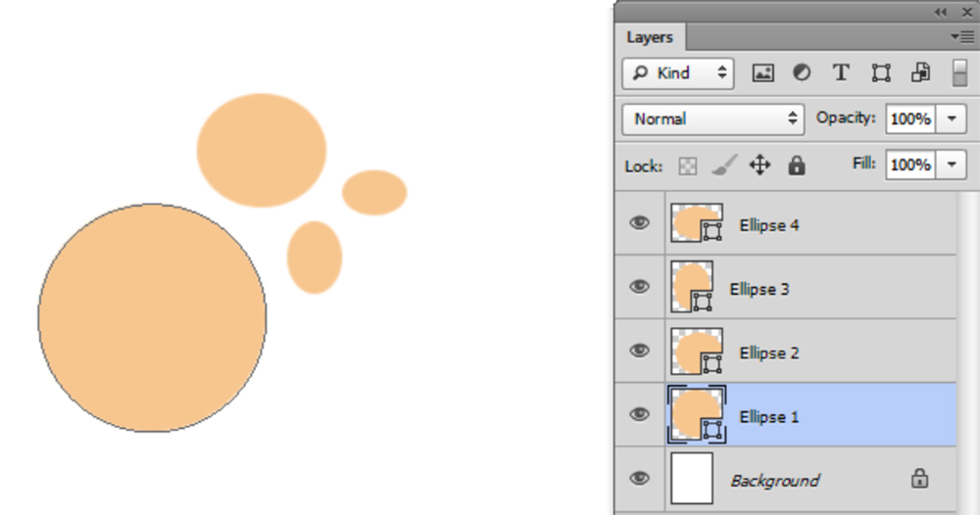
Task: Click the small vertical ellipse on canvas
Action: pyautogui.click(x=315, y=257)
